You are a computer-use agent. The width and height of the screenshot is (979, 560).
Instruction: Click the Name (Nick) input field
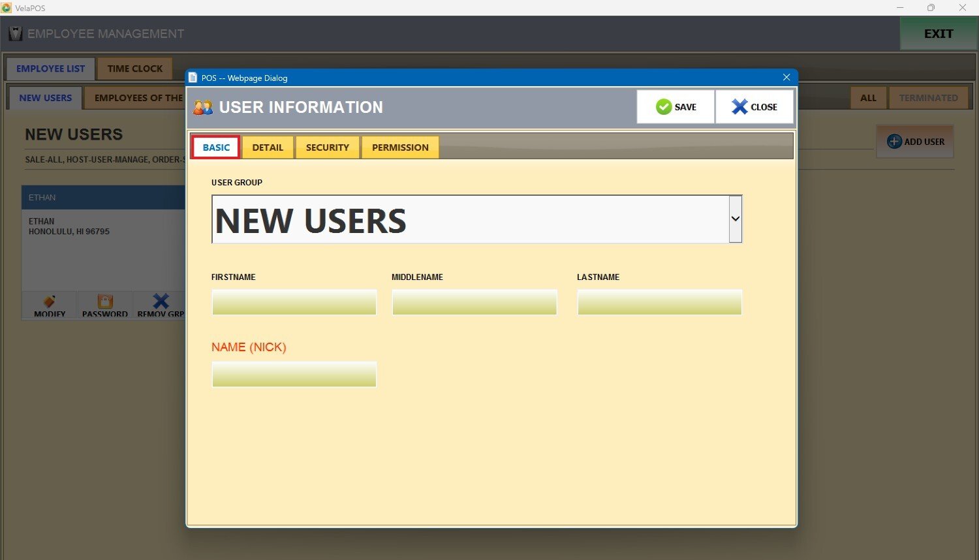coord(294,375)
